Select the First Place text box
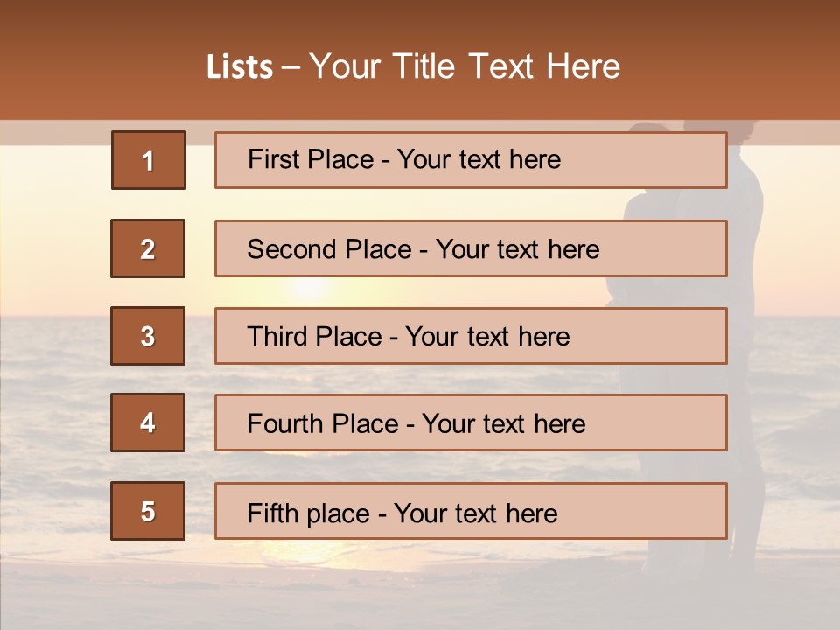Screen dimensions: 840x630 [471, 160]
